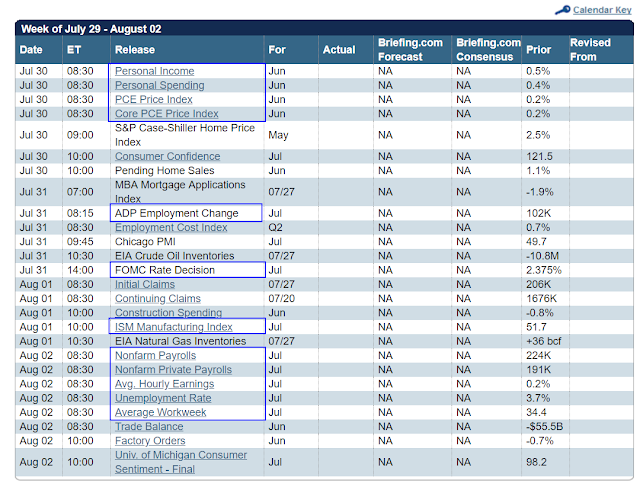Click the 121.5 prior value
Screen dimensions: 640x490
[539, 156]
